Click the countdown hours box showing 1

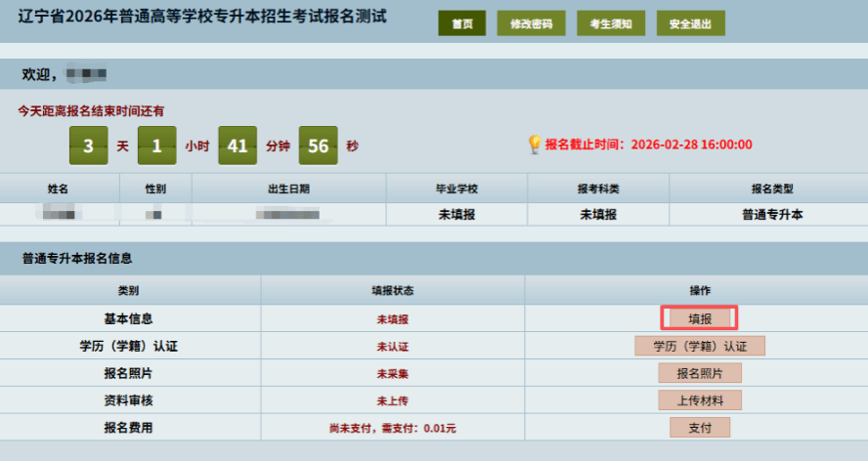pos(156,147)
